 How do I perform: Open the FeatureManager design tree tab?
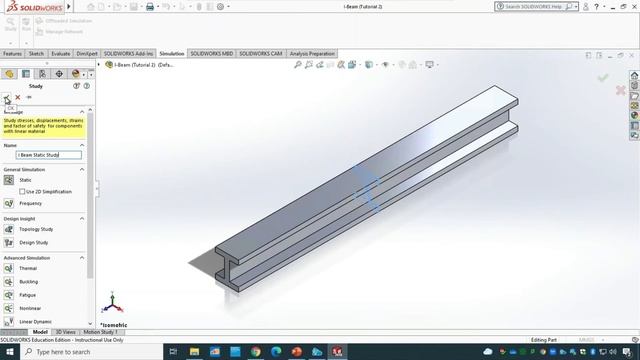(x=9, y=74)
